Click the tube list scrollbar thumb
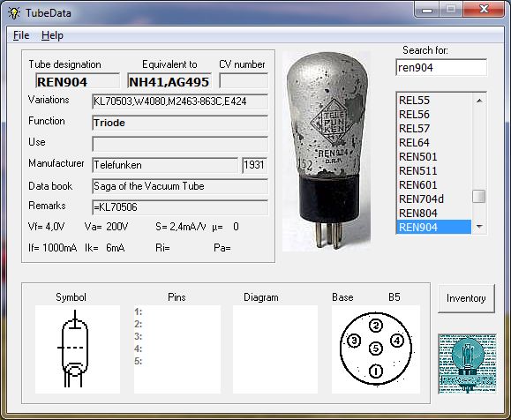Image resolution: width=511 pixels, height=420 pixels. point(478,197)
